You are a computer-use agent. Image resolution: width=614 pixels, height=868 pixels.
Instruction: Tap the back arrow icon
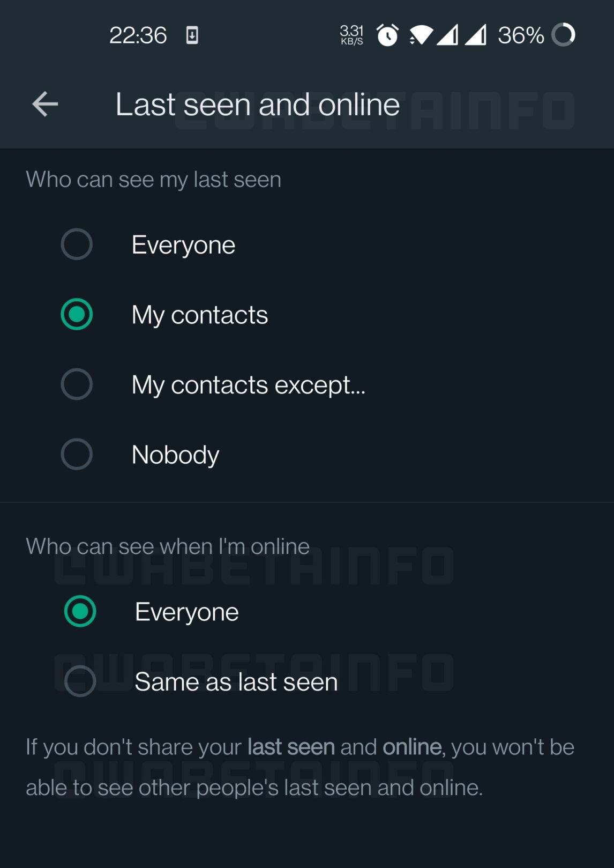point(45,104)
